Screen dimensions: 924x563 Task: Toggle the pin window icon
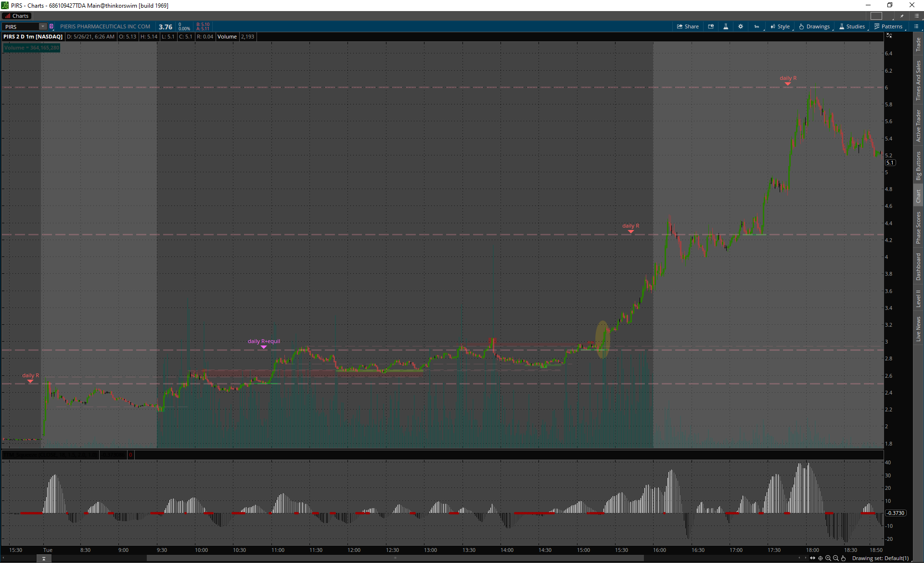(x=902, y=16)
